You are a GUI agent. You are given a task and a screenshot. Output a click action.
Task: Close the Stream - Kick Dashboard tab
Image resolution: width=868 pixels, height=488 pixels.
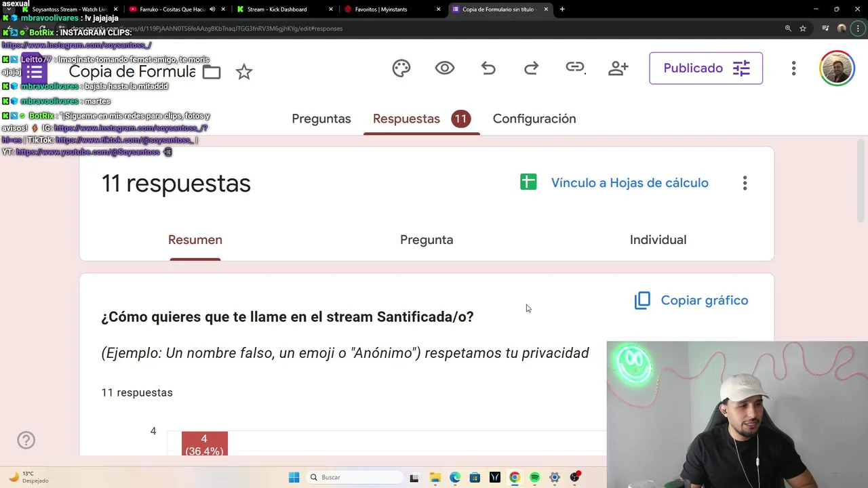click(x=331, y=9)
